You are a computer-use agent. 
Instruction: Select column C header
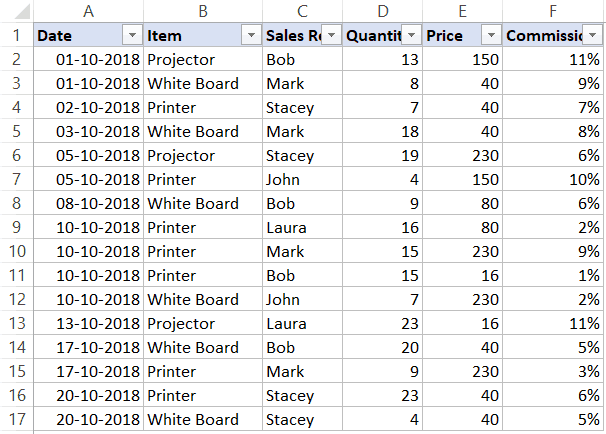302,11
